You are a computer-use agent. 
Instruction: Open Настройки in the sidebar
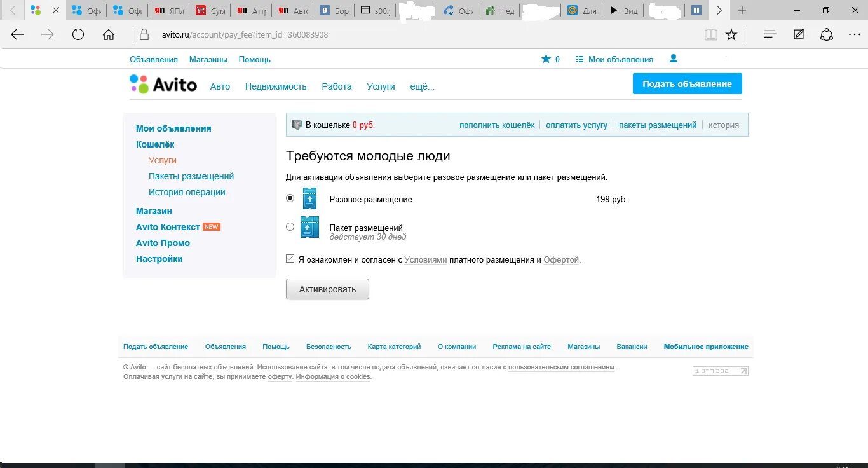(x=159, y=259)
